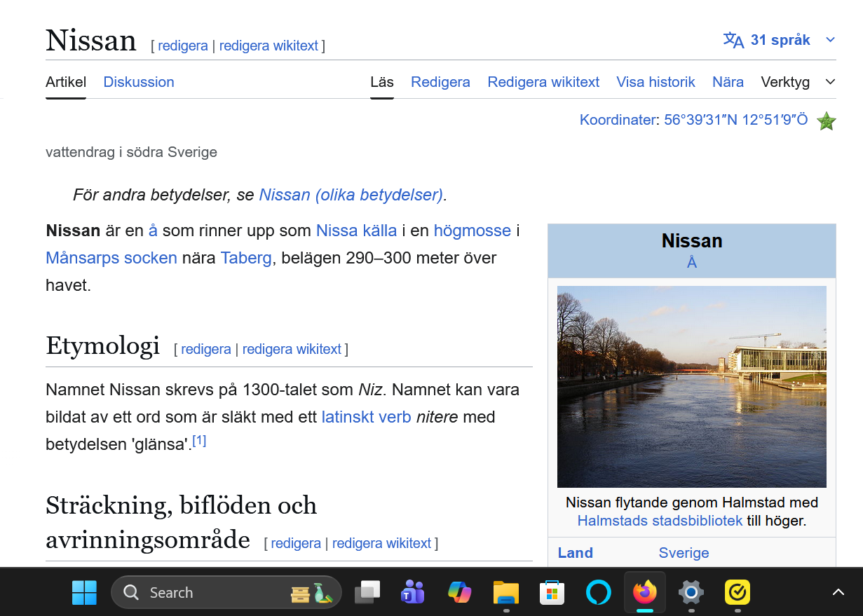Select the Läs tab
The height and width of the screenshot is (616, 863).
click(x=382, y=82)
